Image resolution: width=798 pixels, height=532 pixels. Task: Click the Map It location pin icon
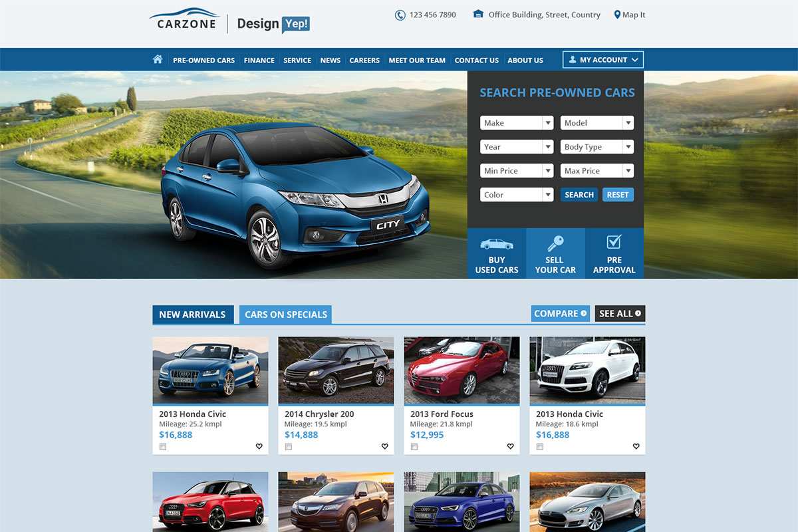point(617,15)
